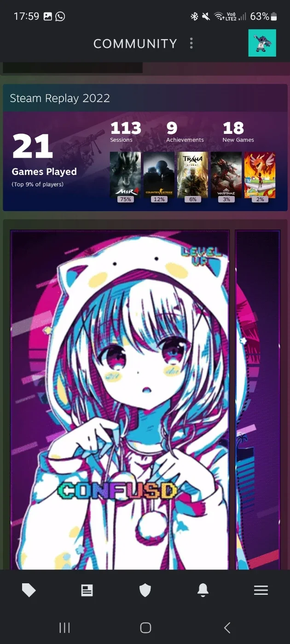This screenshot has height=644, width=290.
Task: Open the News tab icon
Action: coord(87,590)
